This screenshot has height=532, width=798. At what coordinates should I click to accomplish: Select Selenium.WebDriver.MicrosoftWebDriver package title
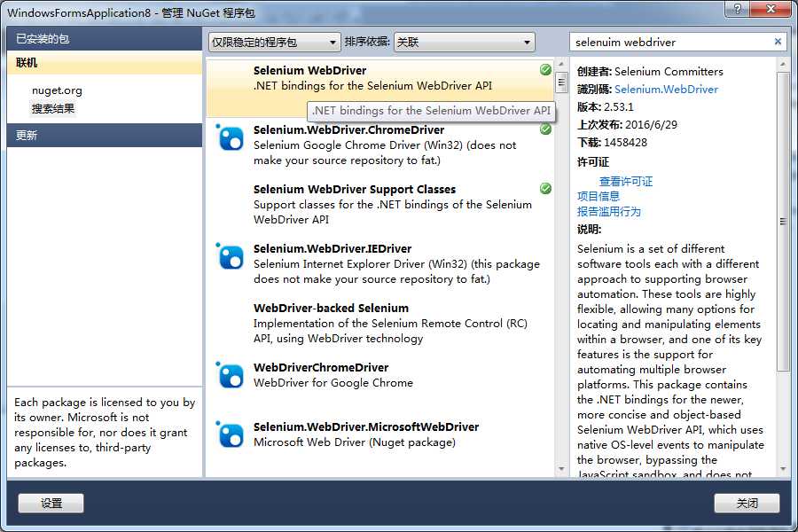[366, 427]
